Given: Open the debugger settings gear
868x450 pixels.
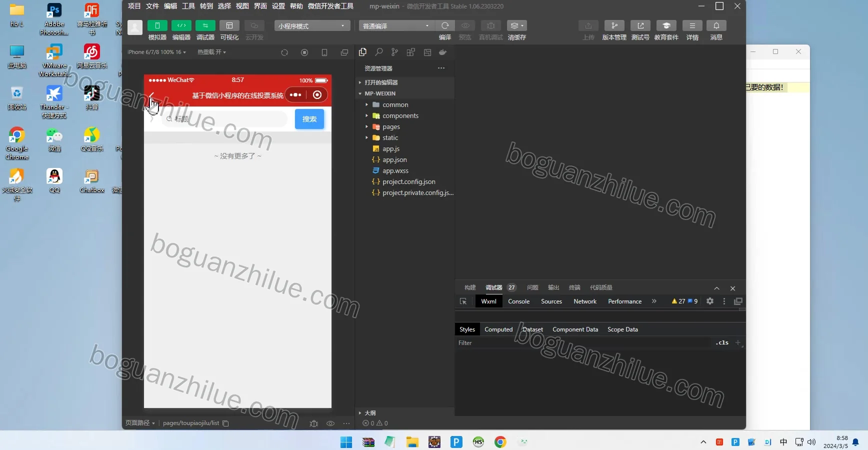Looking at the screenshot, I should tap(710, 301).
